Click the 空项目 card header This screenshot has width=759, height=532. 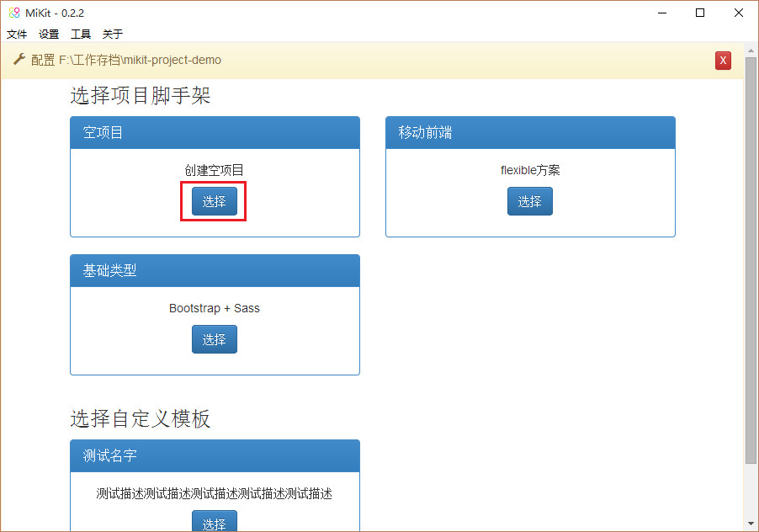click(x=215, y=133)
